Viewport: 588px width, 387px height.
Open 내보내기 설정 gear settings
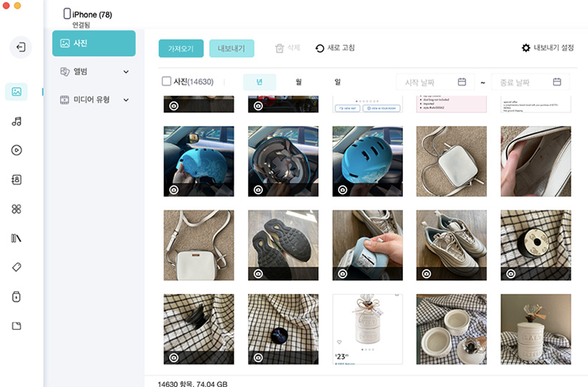point(526,48)
